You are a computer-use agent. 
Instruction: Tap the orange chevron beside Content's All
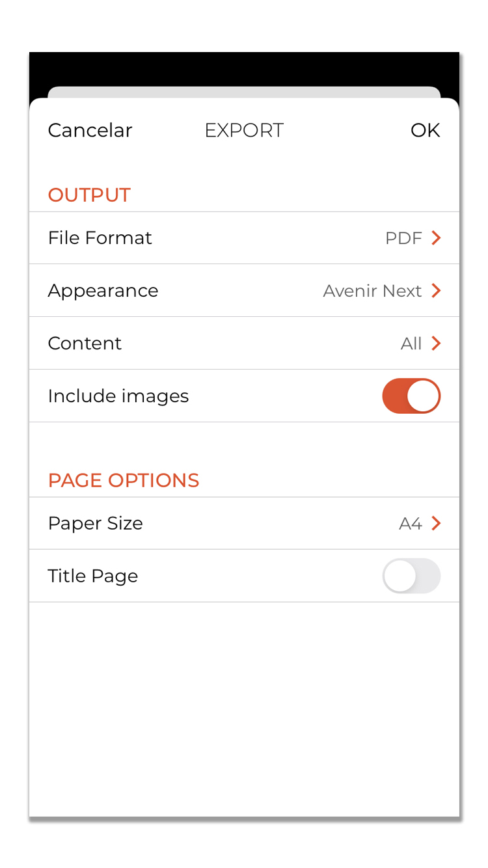[436, 344]
